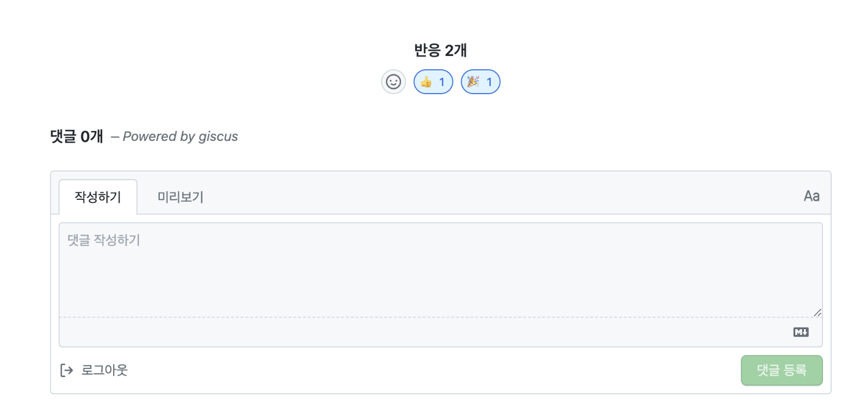Click the 로그아웃 text button

point(104,370)
